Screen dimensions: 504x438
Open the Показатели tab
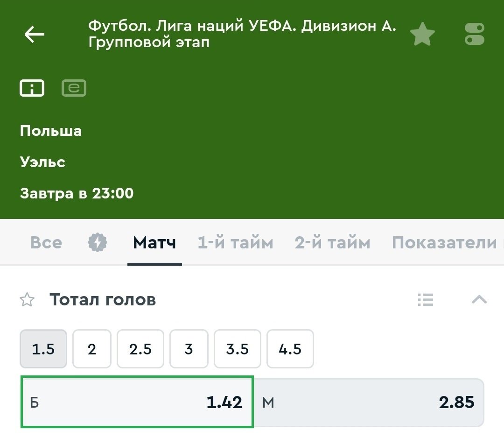(444, 243)
